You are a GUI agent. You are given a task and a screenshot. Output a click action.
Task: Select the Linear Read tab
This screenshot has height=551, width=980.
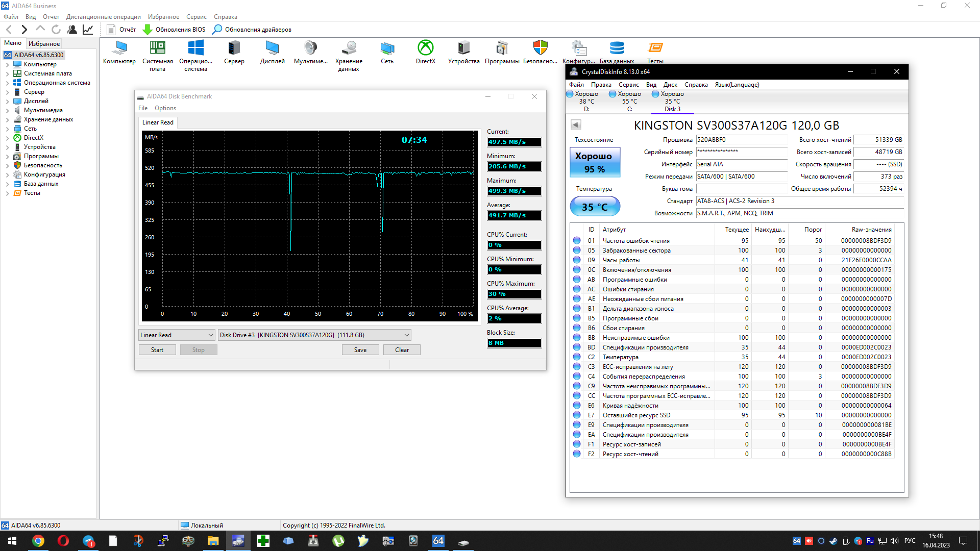(x=158, y=122)
